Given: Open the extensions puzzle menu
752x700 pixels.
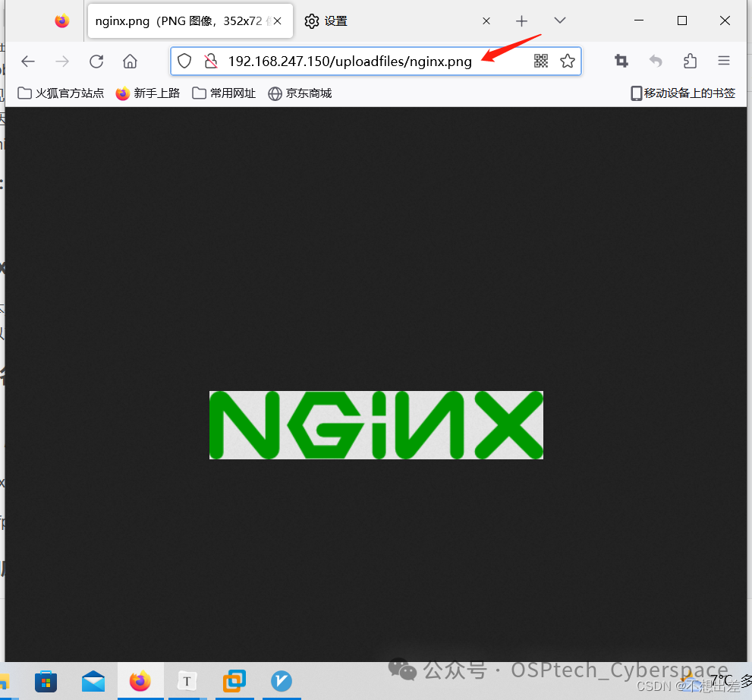Looking at the screenshot, I should pyautogui.click(x=690, y=61).
